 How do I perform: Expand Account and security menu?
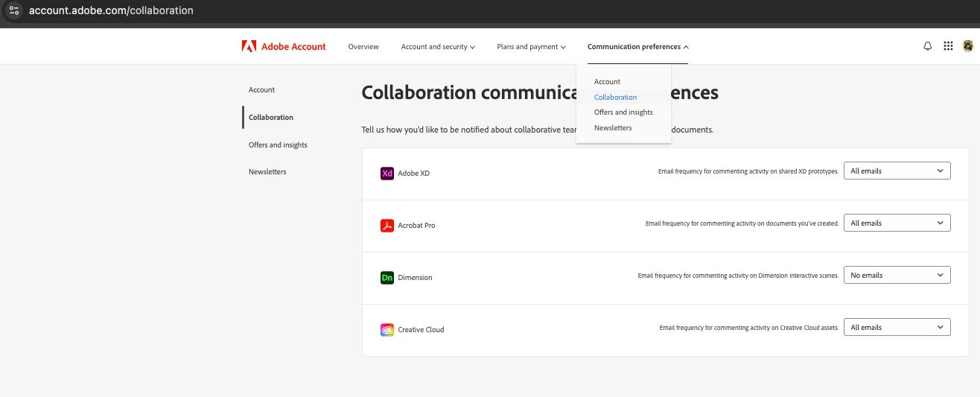click(x=438, y=47)
